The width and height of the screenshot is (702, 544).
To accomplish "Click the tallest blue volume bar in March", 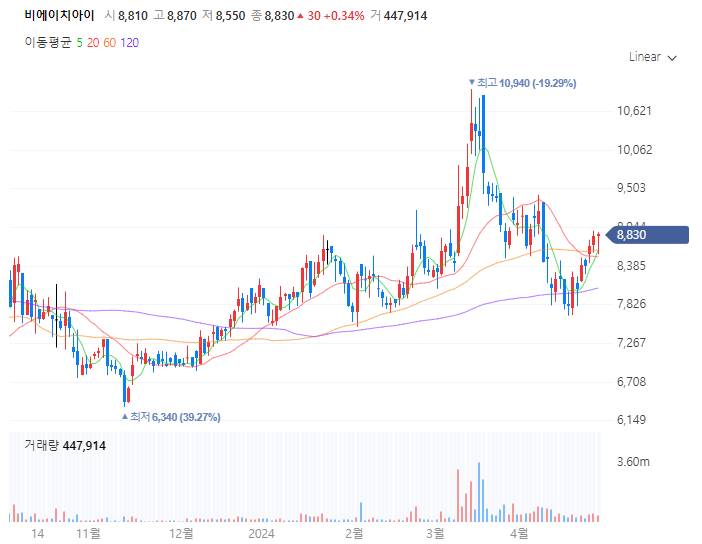I will (x=479, y=492).
